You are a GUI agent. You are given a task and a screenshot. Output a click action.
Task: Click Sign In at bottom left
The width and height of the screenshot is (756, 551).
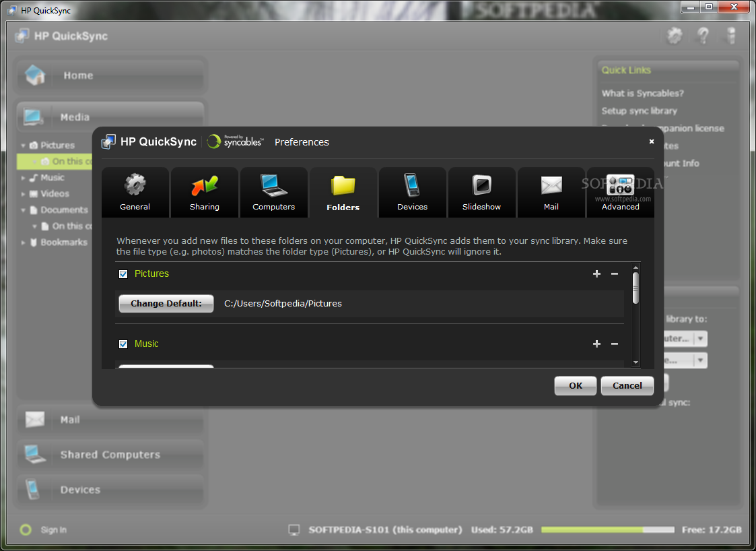coord(53,529)
